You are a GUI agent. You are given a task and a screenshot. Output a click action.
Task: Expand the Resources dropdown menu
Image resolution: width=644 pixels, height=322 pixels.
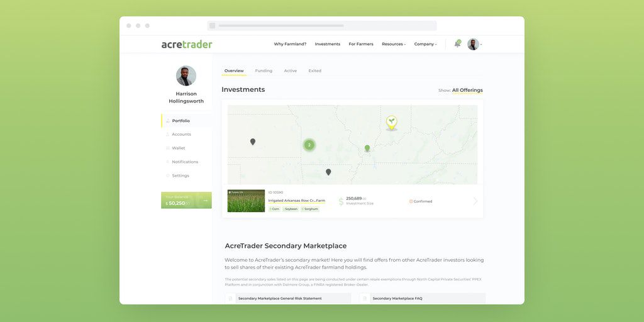(394, 44)
